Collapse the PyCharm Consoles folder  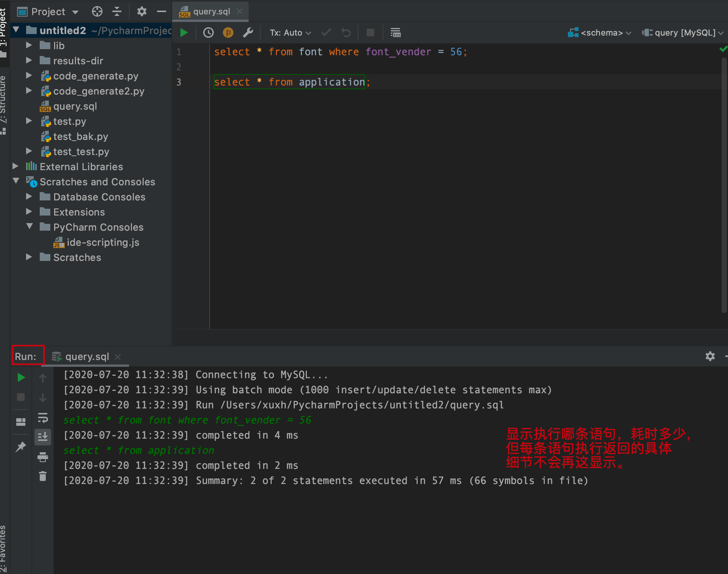tap(30, 226)
